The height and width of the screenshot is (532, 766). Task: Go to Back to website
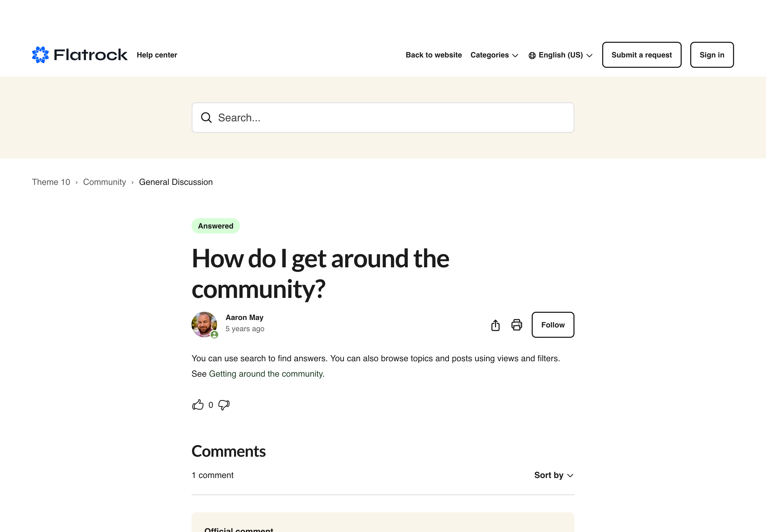(434, 55)
